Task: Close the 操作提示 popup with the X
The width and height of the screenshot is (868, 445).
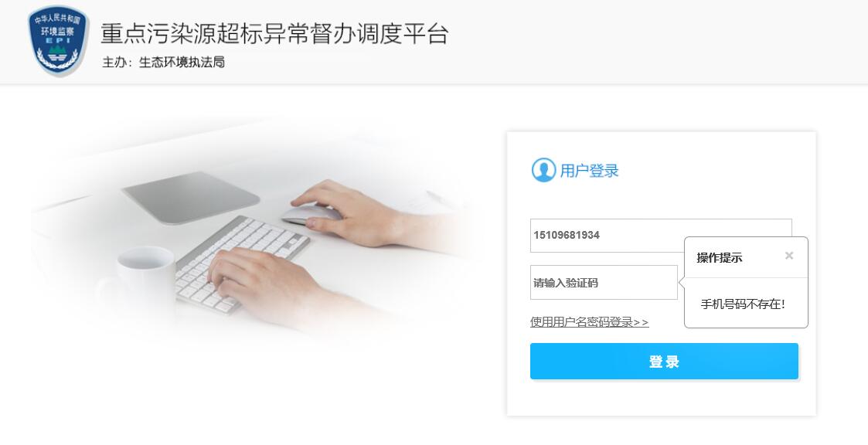Action: (789, 256)
